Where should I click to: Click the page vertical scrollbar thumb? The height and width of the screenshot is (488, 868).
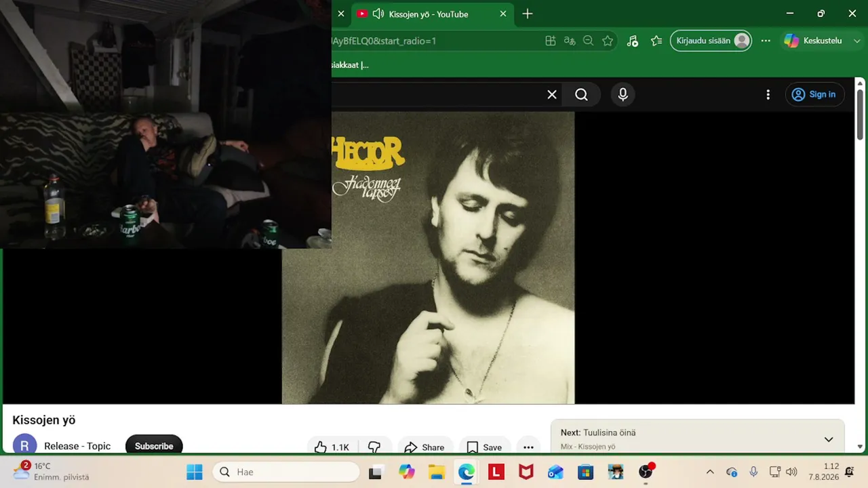click(x=861, y=114)
